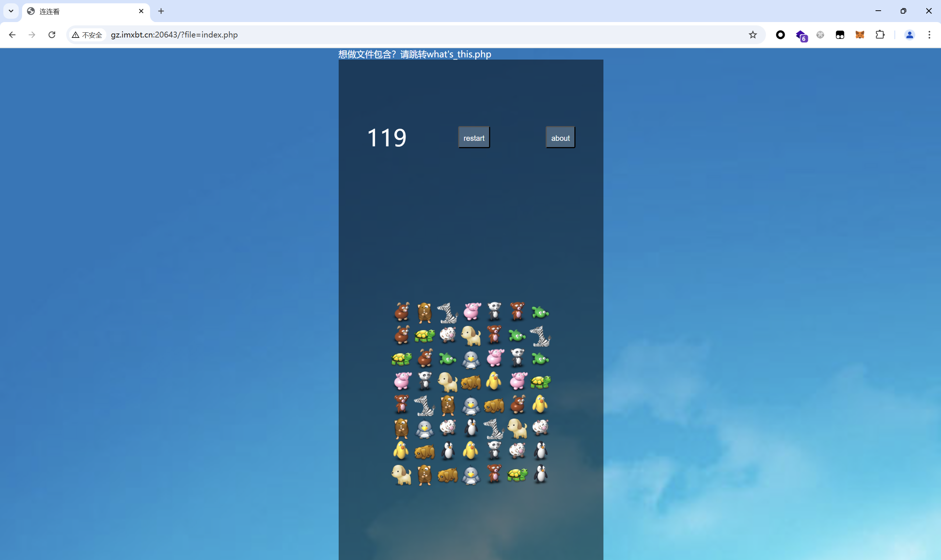Open the purple extension with badge 6

tap(801, 35)
